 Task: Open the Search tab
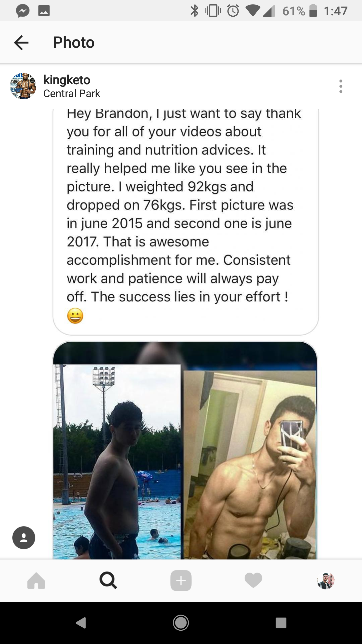tap(108, 581)
